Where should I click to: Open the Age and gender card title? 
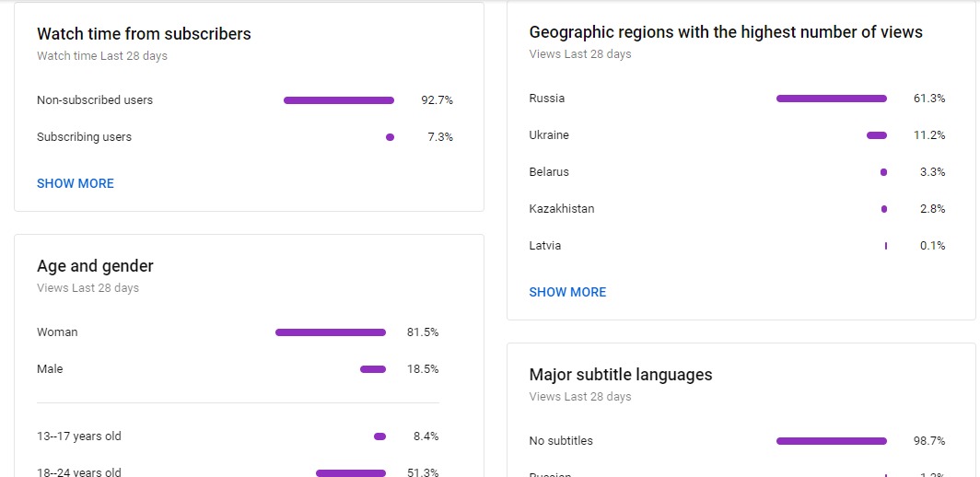coord(95,266)
